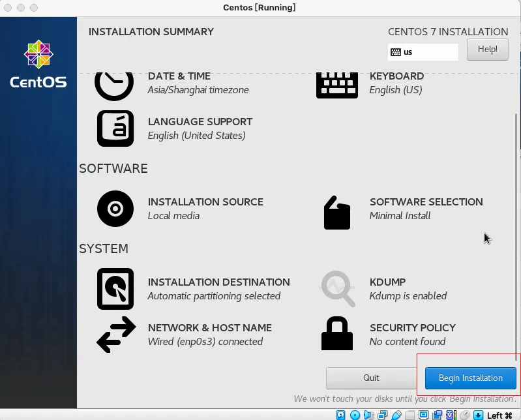Open the Keyboard layout icon
The height and width of the screenshot is (420, 521).
pyautogui.click(x=337, y=85)
